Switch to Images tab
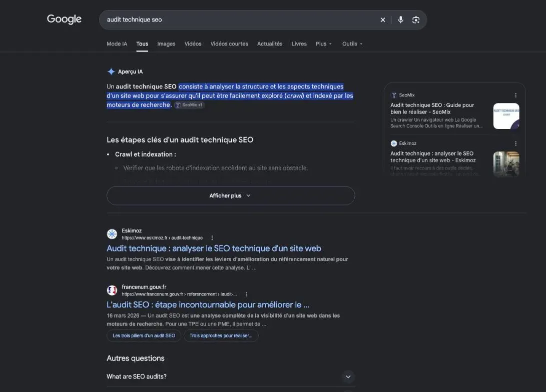Image resolution: width=546 pixels, height=392 pixels. (x=166, y=44)
